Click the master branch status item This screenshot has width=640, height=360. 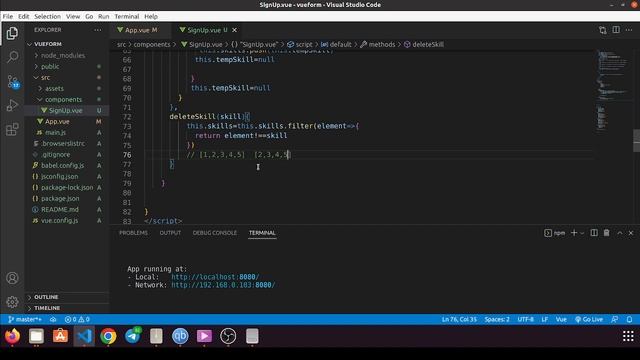click(x=25, y=319)
